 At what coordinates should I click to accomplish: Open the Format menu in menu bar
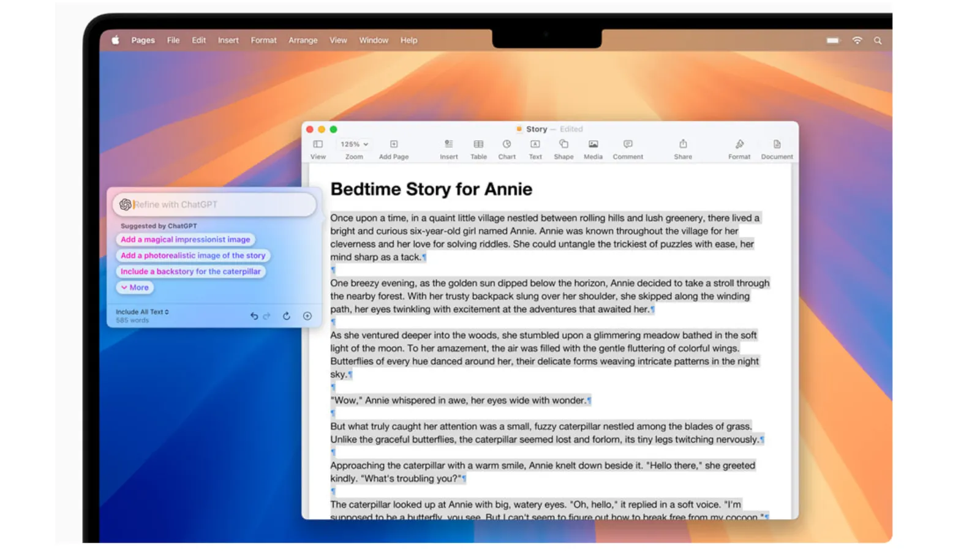pyautogui.click(x=263, y=40)
